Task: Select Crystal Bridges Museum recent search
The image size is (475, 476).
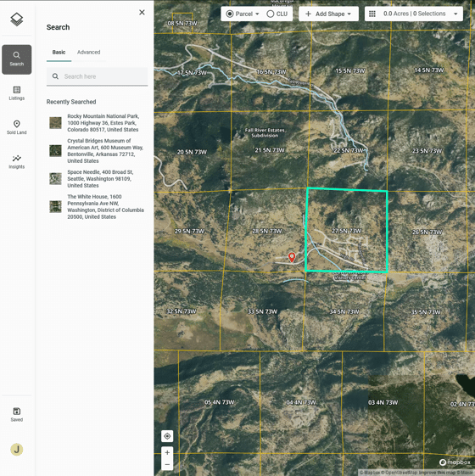Action: click(98, 151)
